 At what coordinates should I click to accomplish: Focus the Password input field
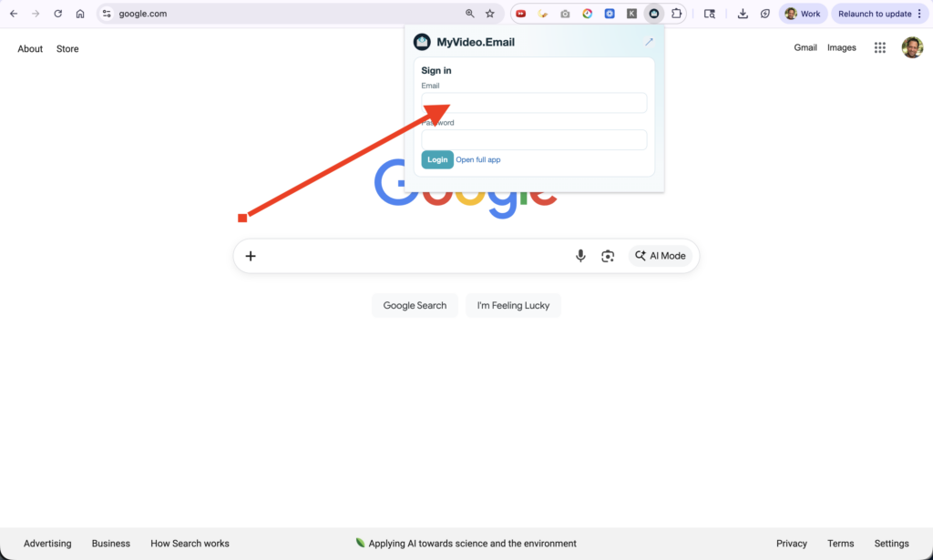[x=534, y=139]
